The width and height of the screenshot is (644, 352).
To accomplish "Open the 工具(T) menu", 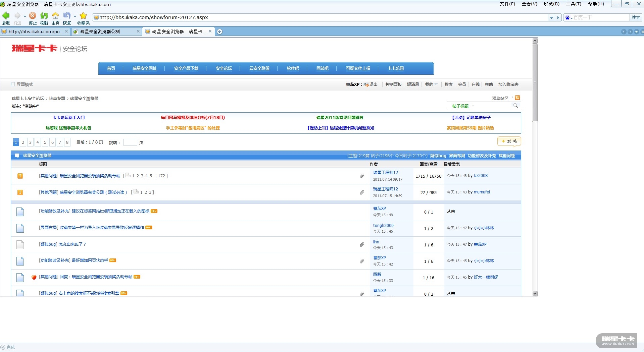I will pyautogui.click(x=573, y=4).
